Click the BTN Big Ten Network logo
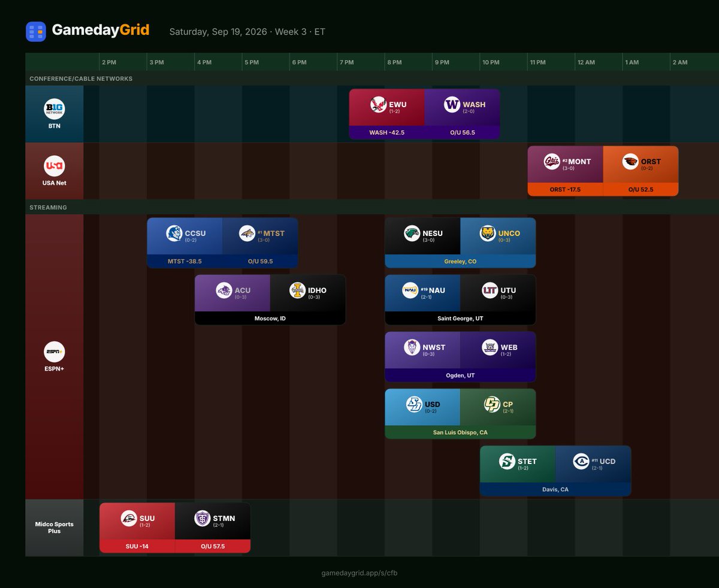The width and height of the screenshot is (719, 588). (x=54, y=109)
